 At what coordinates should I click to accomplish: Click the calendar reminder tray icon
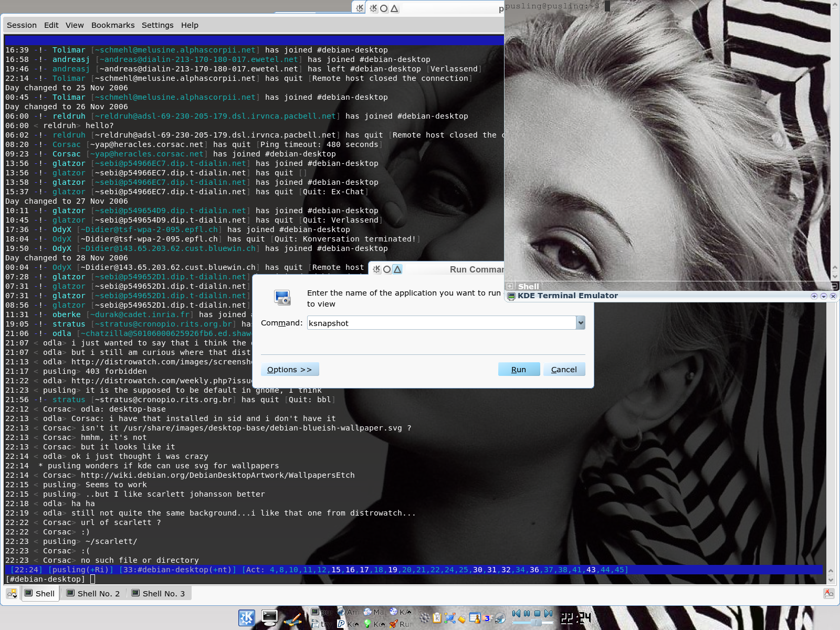475,618
